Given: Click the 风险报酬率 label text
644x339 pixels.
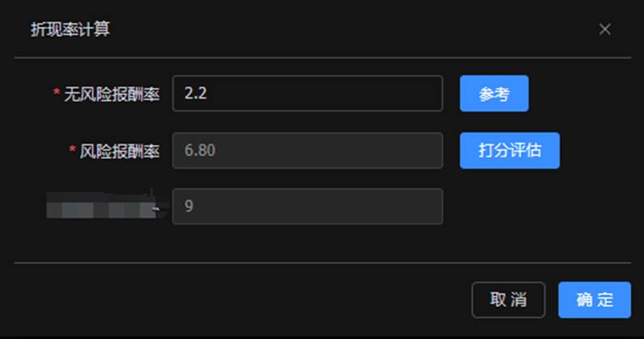Looking at the screenshot, I should click(x=120, y=151).
